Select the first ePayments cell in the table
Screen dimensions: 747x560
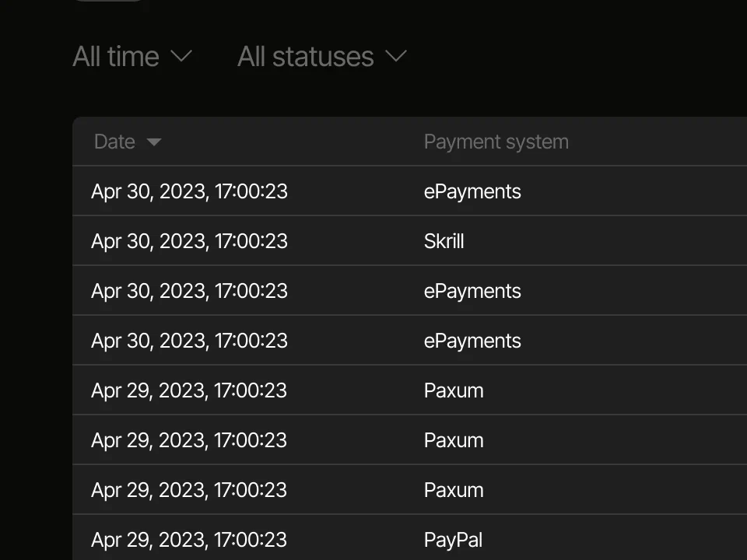(472, 191)
